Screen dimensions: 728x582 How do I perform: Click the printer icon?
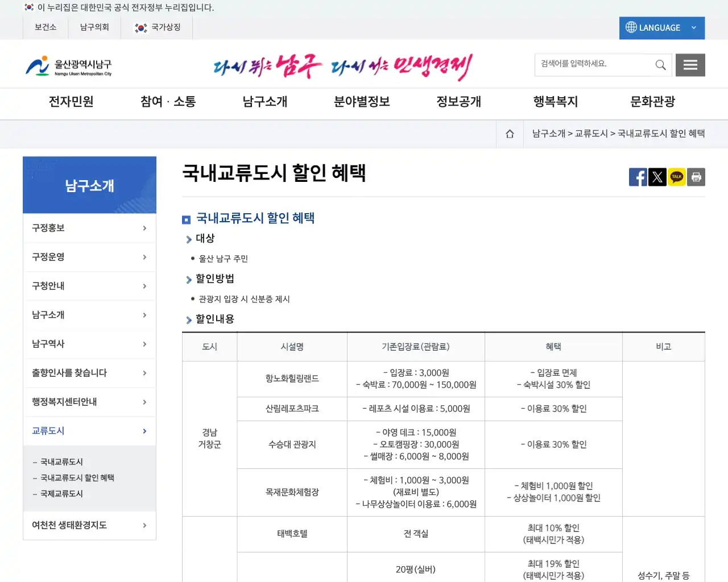pyautogui.click(x=696, y=177)
